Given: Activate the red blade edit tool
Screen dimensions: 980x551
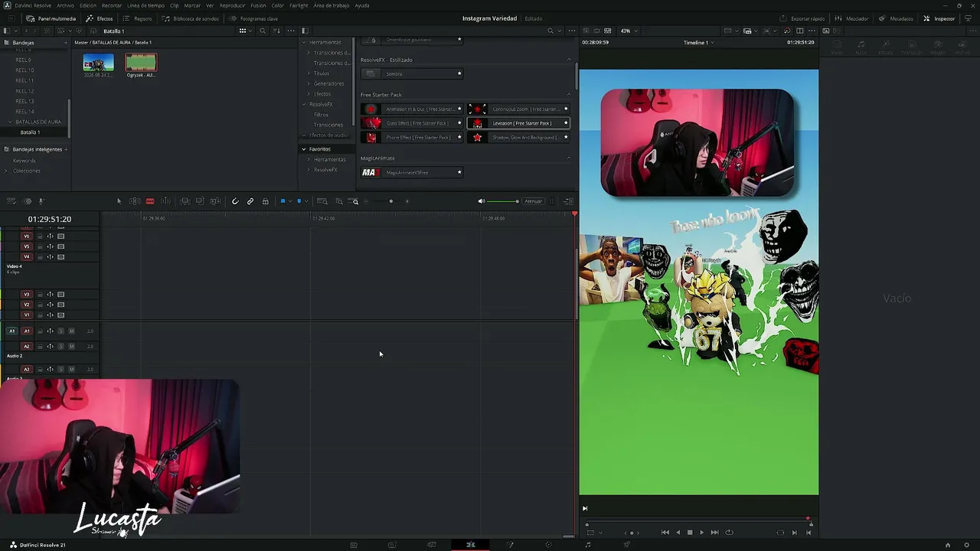Looking at the screenshot, I should (x=150, y=201).
